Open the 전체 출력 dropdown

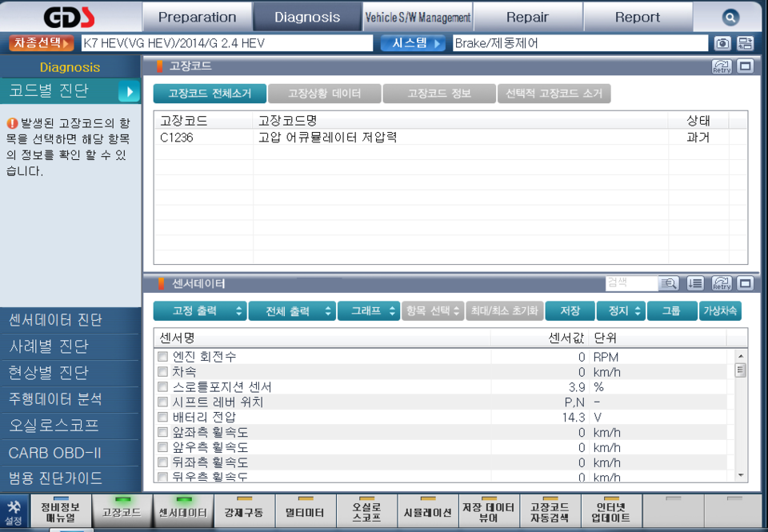[x=293, y=311]
